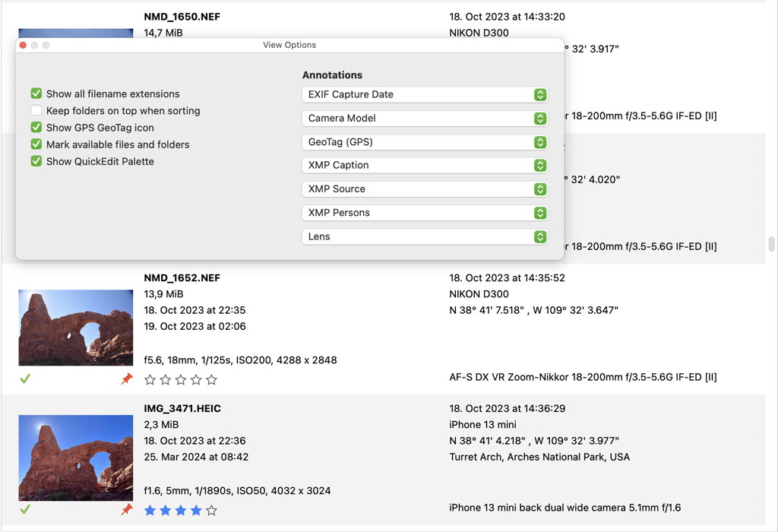This screenshot has height=532, width=778.
Task: Toggle "Show GPS GeoTag icon" off
Action: tap(36, 128)
